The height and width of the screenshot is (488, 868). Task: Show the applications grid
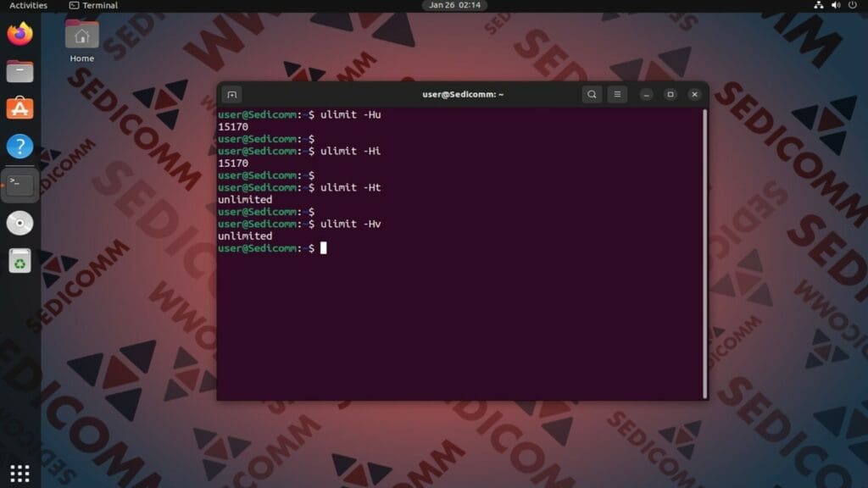tap(20, 473)
